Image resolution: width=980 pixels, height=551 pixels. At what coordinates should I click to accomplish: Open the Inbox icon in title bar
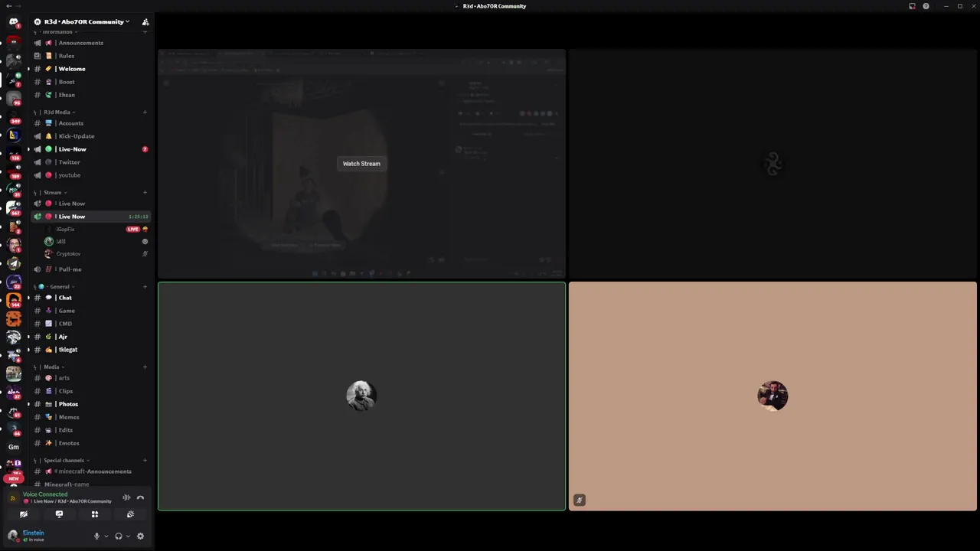pyautogui.click(x=912, y=6)
